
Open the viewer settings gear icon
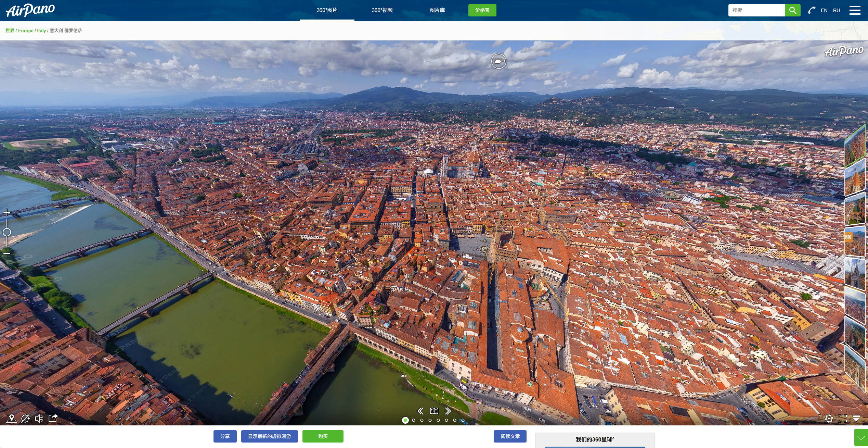[x=829, y=419]
